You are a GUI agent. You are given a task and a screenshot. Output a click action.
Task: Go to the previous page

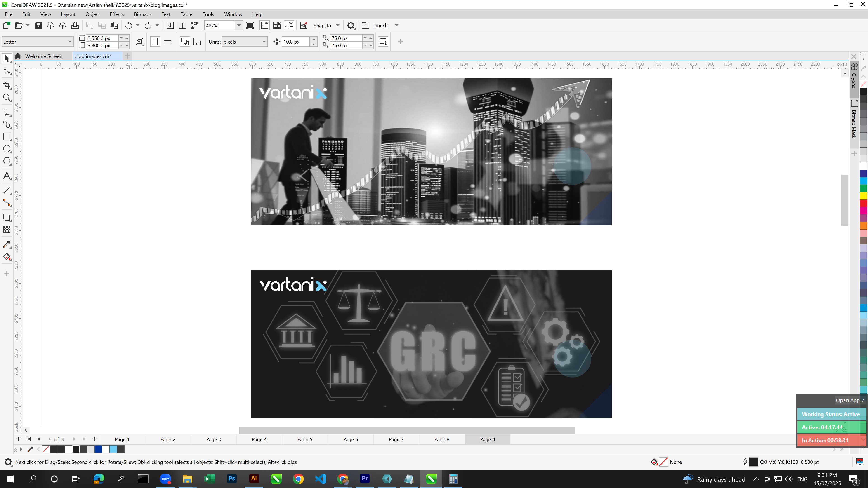(x=39, y=439)
